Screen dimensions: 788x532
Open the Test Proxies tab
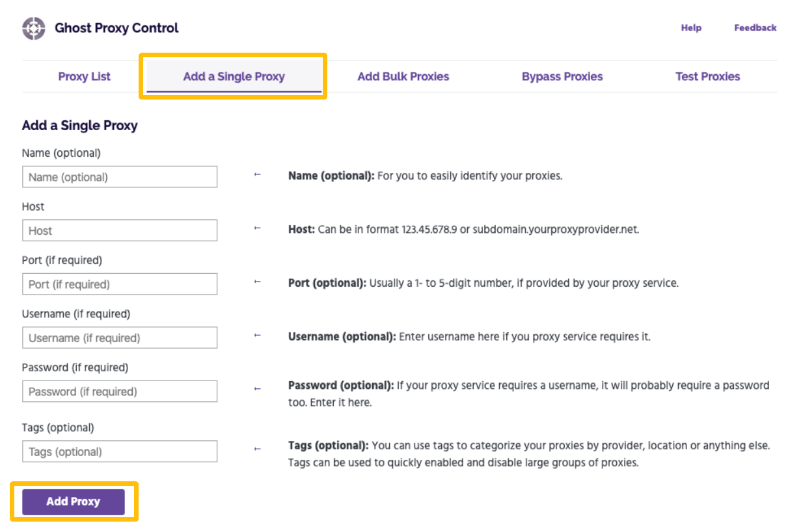(707, 76)
